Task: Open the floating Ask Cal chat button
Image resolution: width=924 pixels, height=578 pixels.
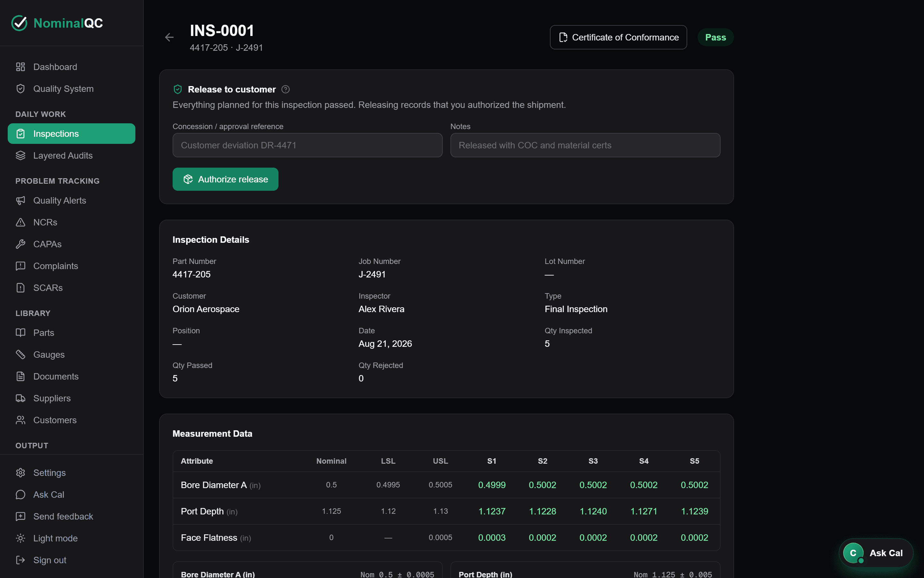Action: [876, 553]
